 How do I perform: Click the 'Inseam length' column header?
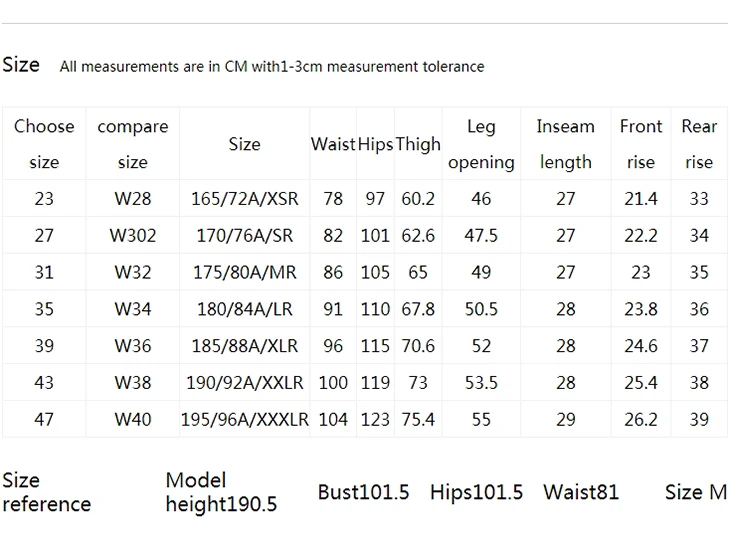click(566, 144)
